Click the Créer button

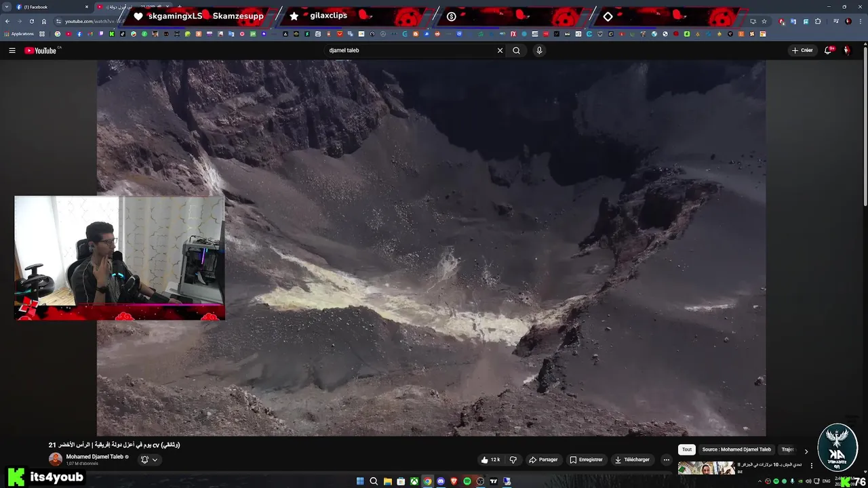click(x=802, y=50)
